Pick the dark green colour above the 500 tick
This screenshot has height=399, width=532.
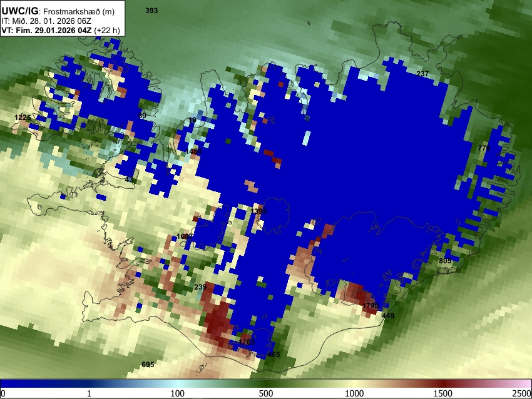point(265,383)
